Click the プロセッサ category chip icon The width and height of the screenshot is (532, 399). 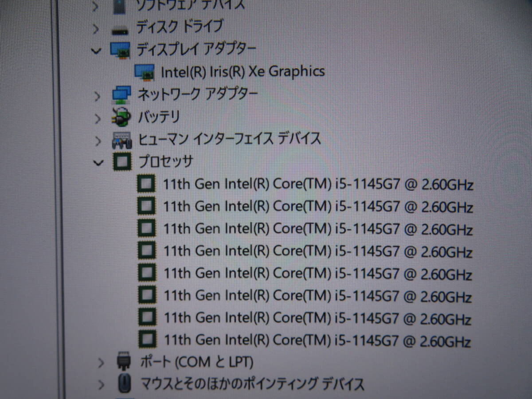click(x=123, y=162)
